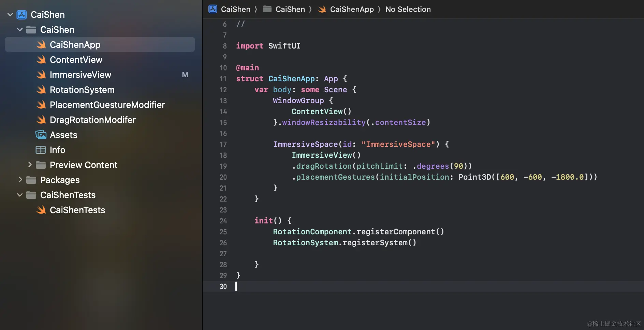Screen dimensions: 644x330
Task: Click the ImmersiveView() call on line 18
Action: [326, 155]
